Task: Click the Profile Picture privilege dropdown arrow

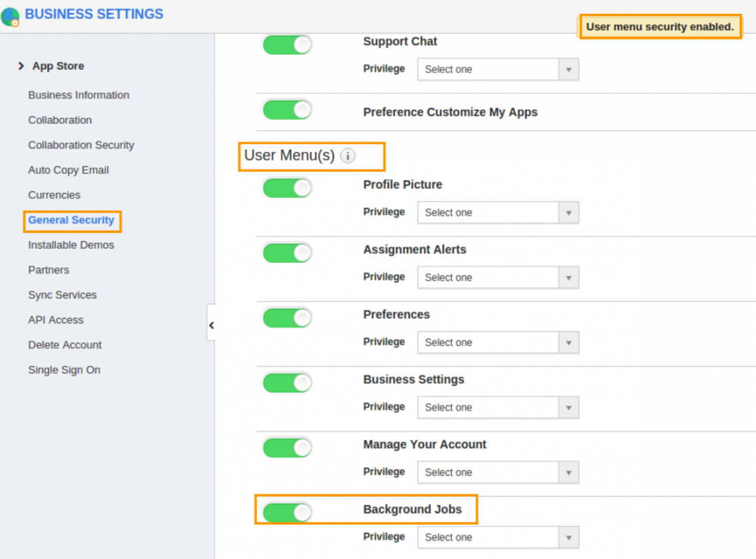Action: [x=569, y=212]
